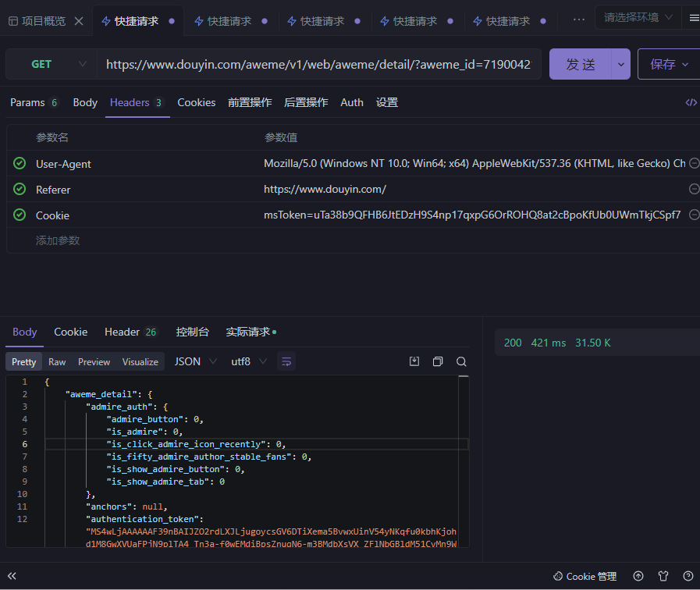Click the word wrap icon in response toolbar
Image resolution: width=700 pixels, height=590 pixels.
point(286,361)
